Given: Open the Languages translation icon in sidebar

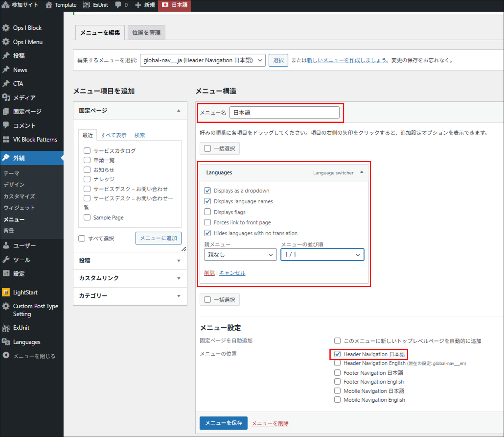Looking at the screenshot, I should click(6, 342).
